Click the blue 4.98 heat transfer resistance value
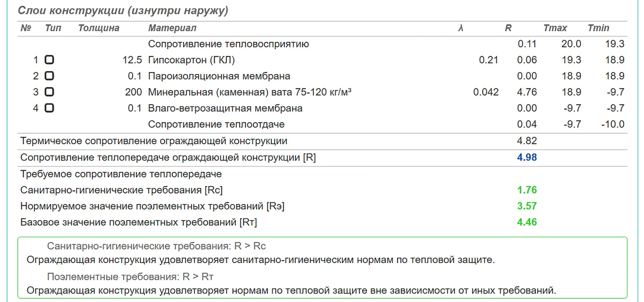This screenshot has width=644, height=302. point(527,157)
